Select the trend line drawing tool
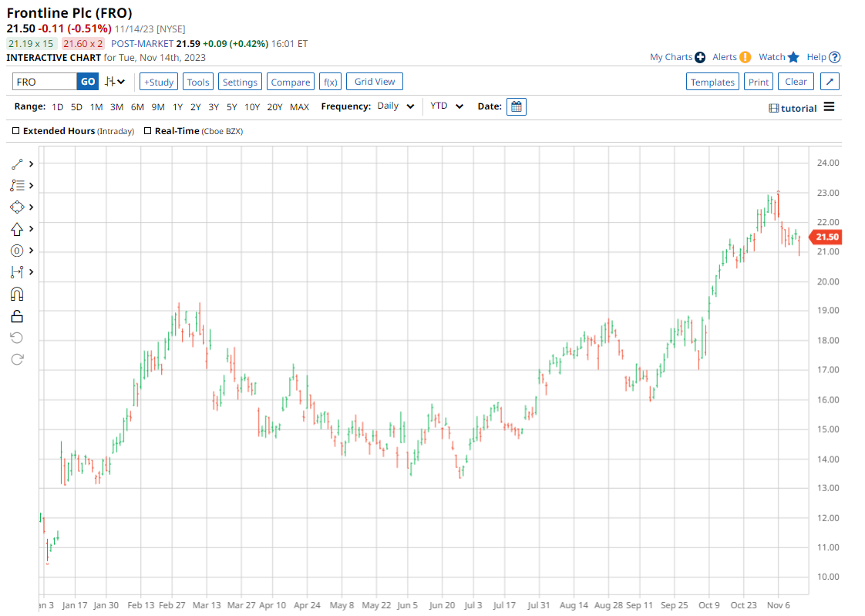Viewport: 865px width, 616px height. coord(18,164)
